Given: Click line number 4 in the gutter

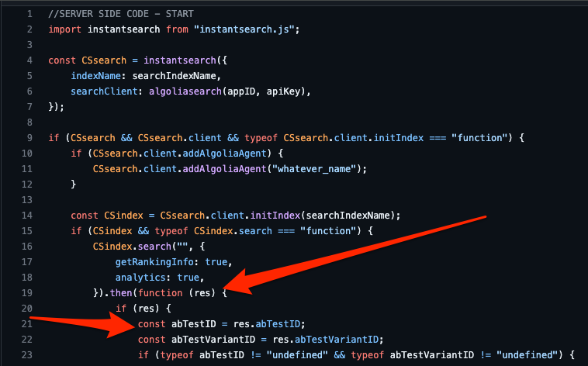Looking at the screenshot, I should [x=29, y=60].
